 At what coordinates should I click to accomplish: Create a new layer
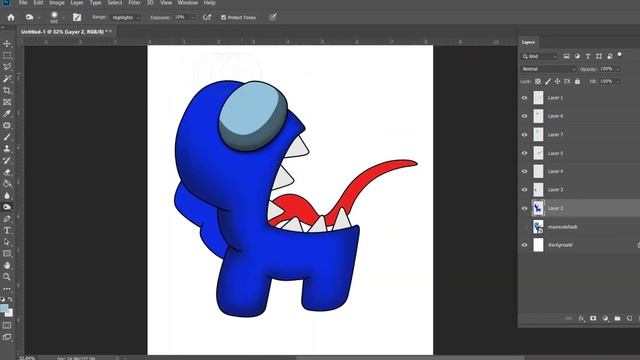coord(629,318)
